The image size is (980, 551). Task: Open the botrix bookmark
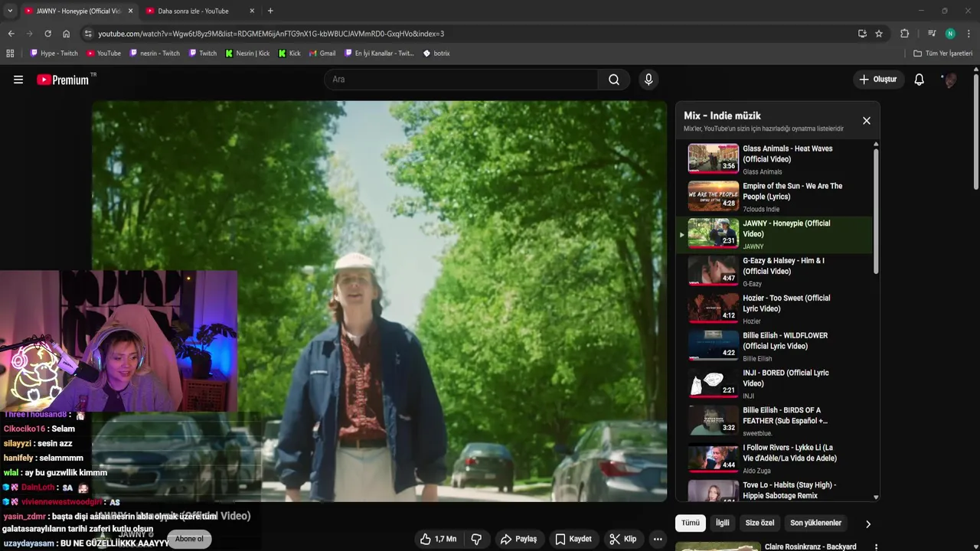click(x=436, y=54)
